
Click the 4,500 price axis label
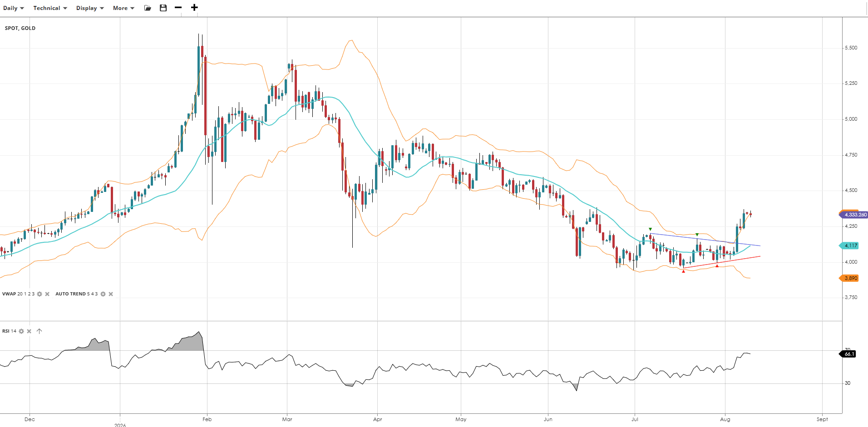pos(851,190)
